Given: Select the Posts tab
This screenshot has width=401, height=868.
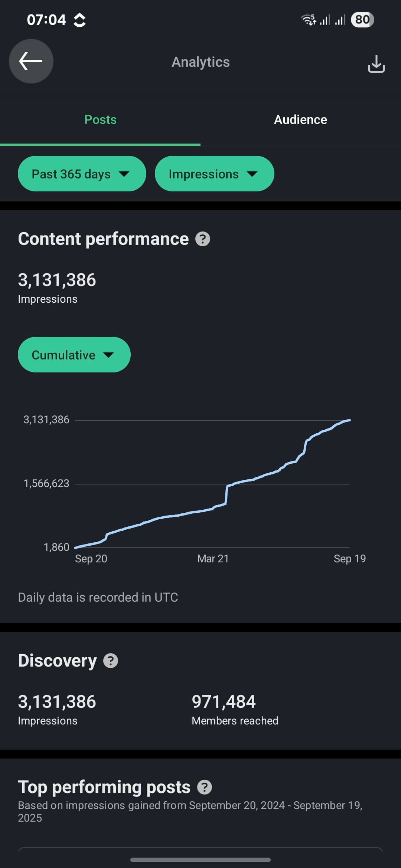Looking at the screenshot, I should 100,119.
